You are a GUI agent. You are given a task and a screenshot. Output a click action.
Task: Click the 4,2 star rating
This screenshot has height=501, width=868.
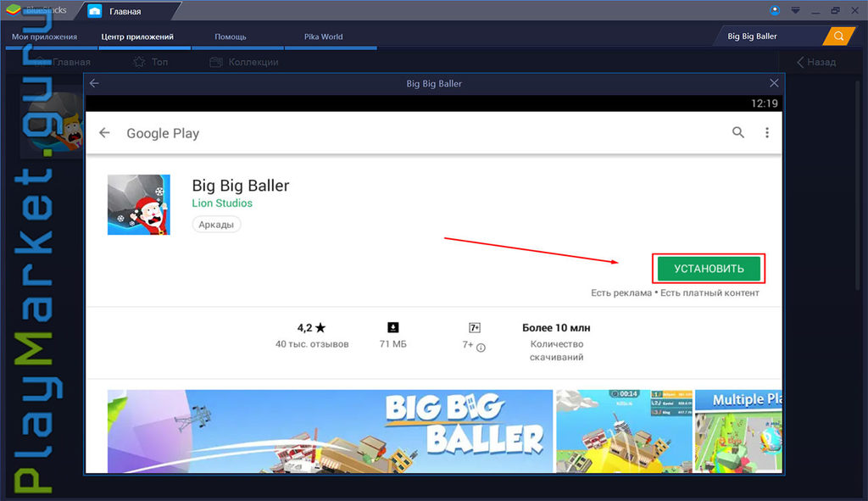pos(311,328)
